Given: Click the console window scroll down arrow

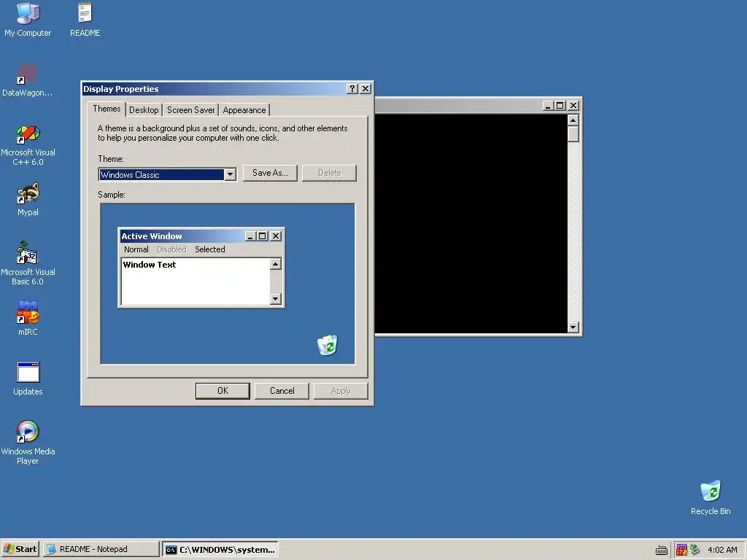Looking at the screenshot, I should 573,327.
